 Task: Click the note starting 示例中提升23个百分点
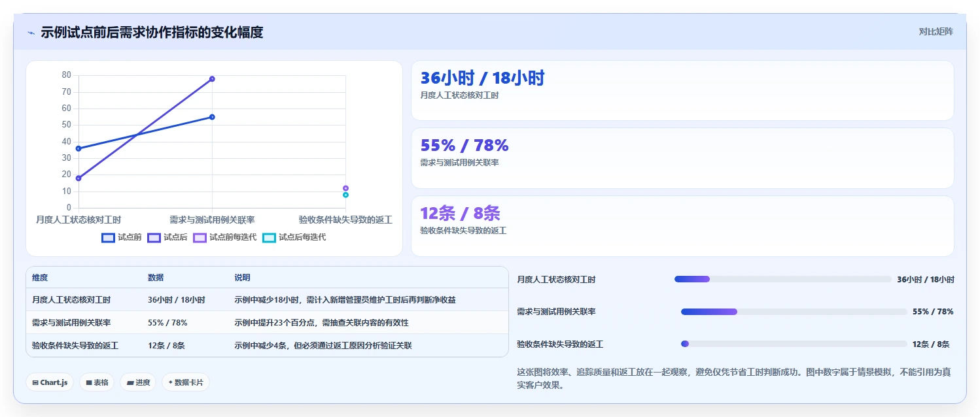[322, 323]
